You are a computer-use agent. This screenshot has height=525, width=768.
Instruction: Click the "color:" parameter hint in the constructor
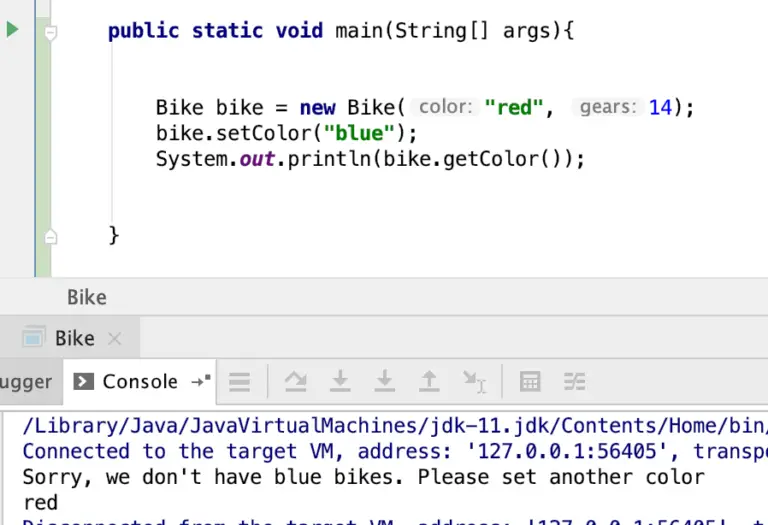445,107
